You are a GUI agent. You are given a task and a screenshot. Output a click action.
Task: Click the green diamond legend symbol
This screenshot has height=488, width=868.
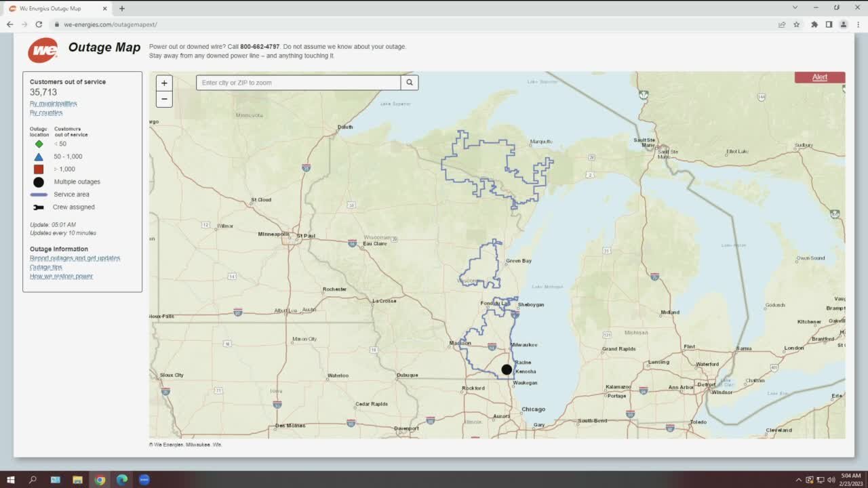tap(39, 144)
